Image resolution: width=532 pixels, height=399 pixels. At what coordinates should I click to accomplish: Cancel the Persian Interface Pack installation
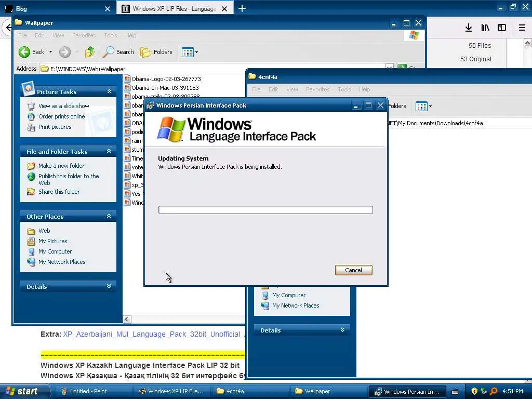(x=353, y=270)
